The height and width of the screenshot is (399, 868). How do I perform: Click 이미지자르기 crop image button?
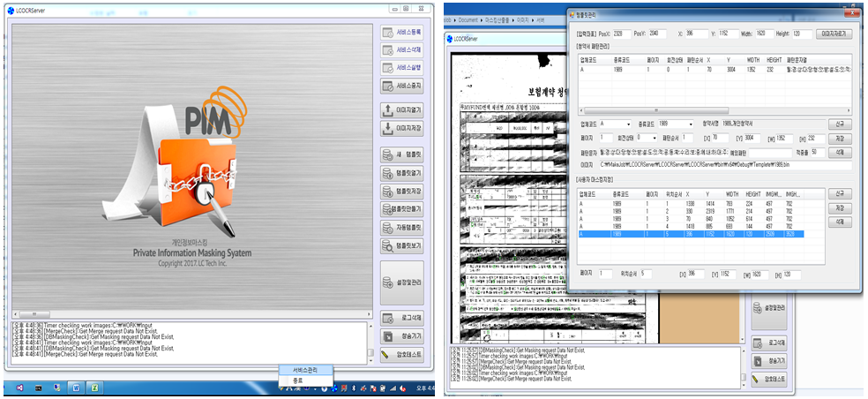pyautogui.click(x=833, y=34)
